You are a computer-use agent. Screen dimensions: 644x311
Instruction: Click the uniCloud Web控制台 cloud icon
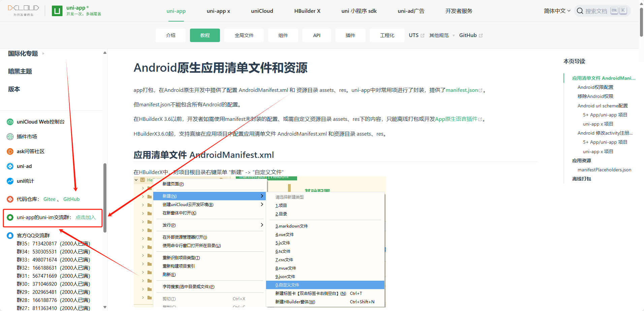(x=10, y=122)
